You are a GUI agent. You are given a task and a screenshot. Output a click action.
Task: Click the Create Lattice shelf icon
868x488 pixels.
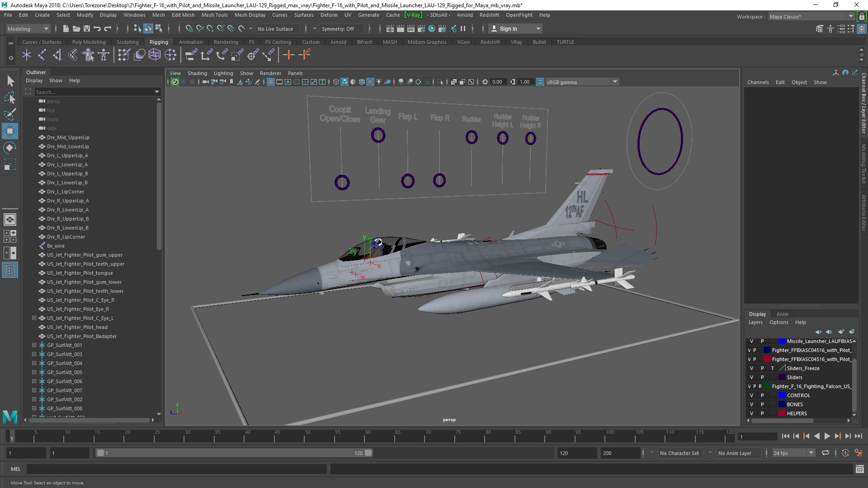point(155,55)
